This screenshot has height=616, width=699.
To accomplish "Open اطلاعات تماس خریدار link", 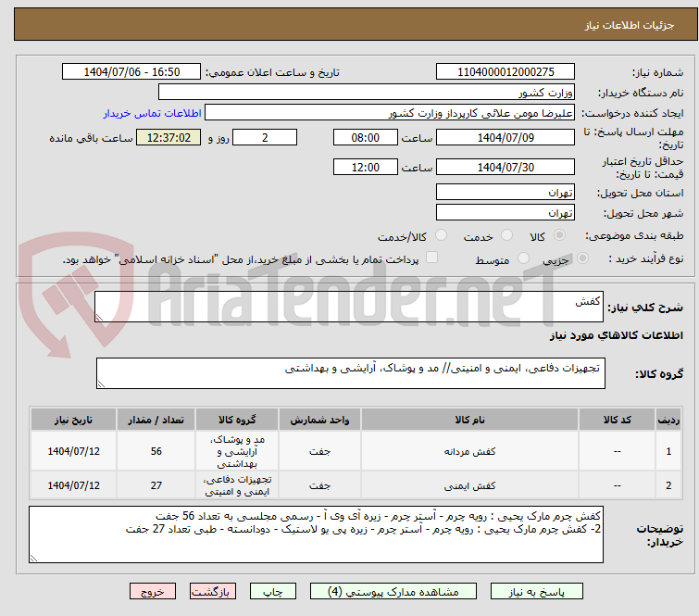I will coord(153,113).
